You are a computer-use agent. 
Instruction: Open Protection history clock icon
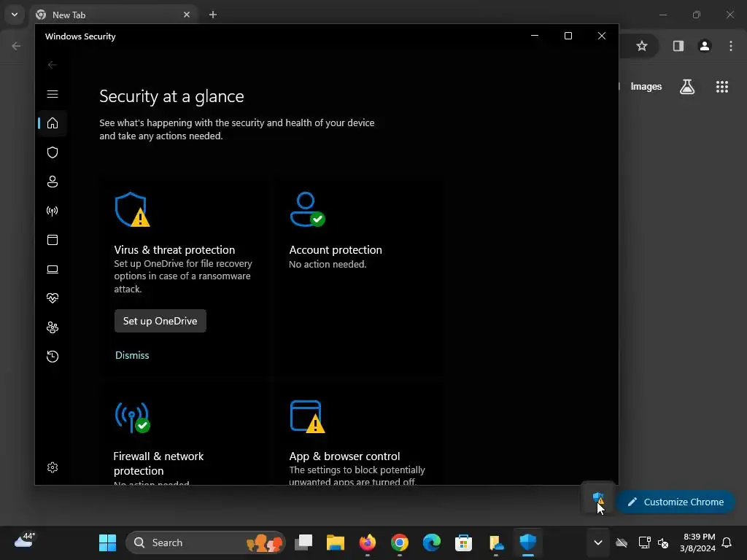click(x=53, y=357)
